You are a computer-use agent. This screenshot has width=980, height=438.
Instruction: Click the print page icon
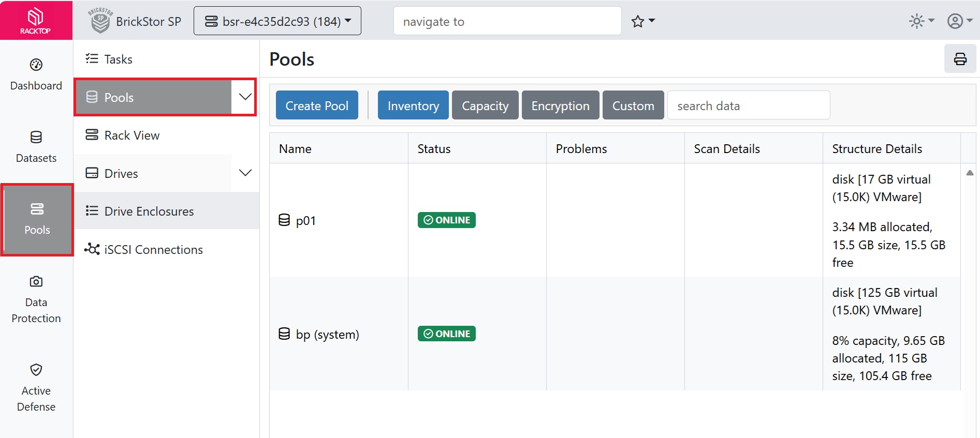tap(960, 59)
